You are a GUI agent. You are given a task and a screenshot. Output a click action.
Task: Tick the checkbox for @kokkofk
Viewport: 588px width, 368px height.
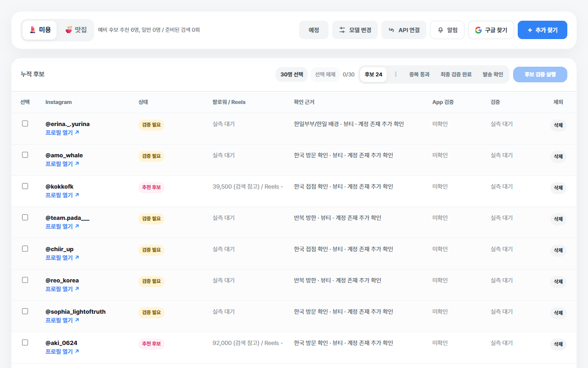coord(25,186)
